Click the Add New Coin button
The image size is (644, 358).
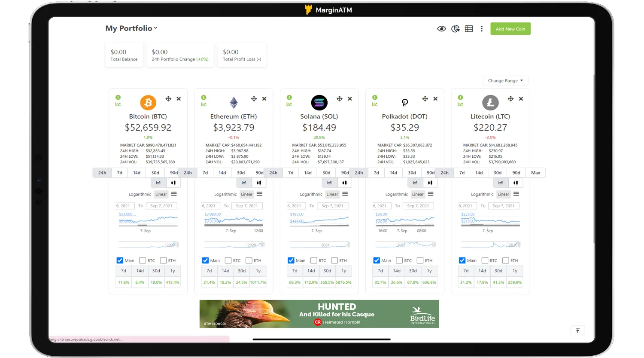510,29
